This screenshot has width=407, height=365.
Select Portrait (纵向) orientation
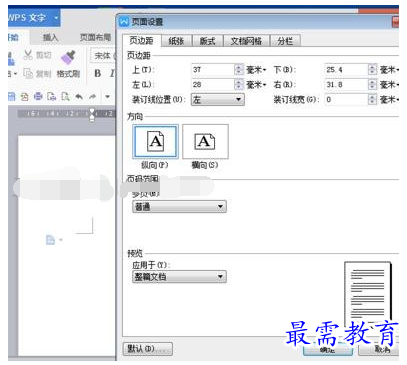click(155, 142)
